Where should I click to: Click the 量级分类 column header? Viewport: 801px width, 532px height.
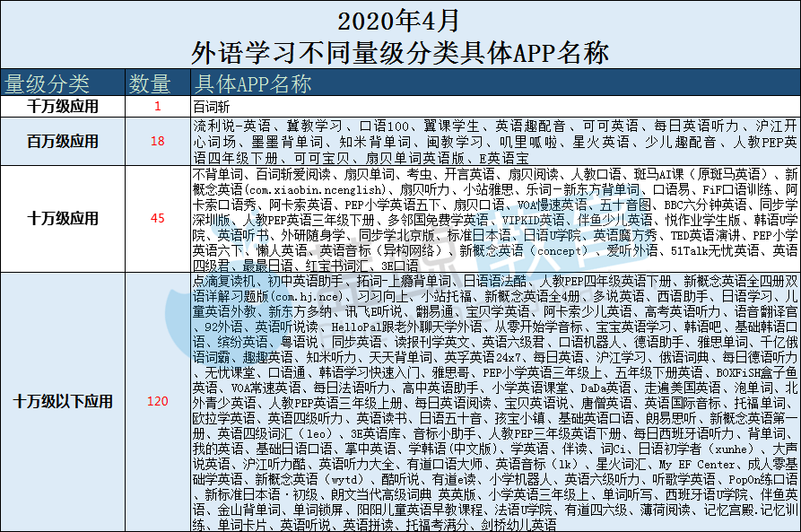pyautogui.click(x=48, y=84)
